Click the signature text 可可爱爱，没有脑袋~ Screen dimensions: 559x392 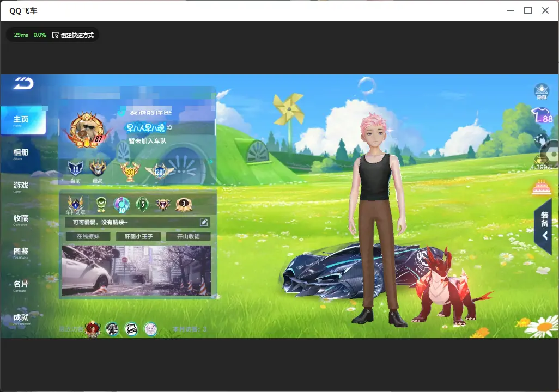point(100,222)
